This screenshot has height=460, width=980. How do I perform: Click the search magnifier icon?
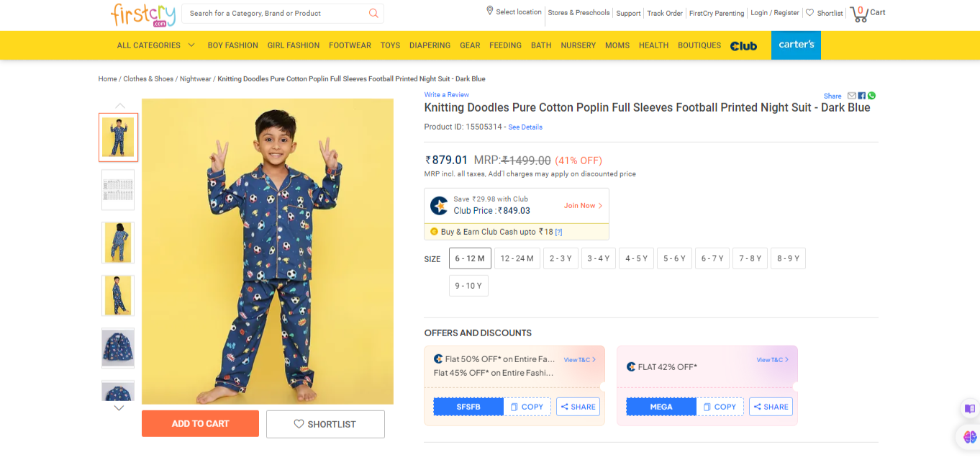point(373,14)
